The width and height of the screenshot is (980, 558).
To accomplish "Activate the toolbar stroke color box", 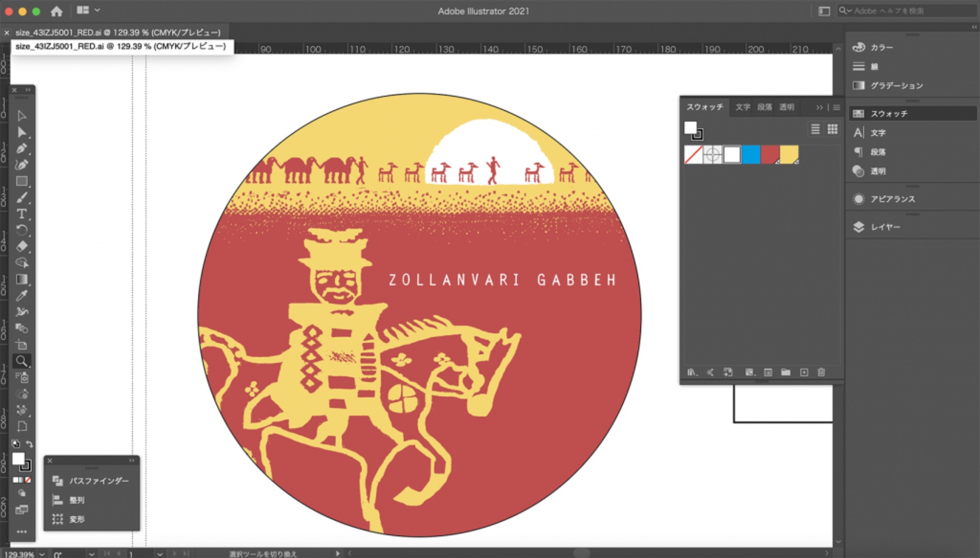I will 25,465.
